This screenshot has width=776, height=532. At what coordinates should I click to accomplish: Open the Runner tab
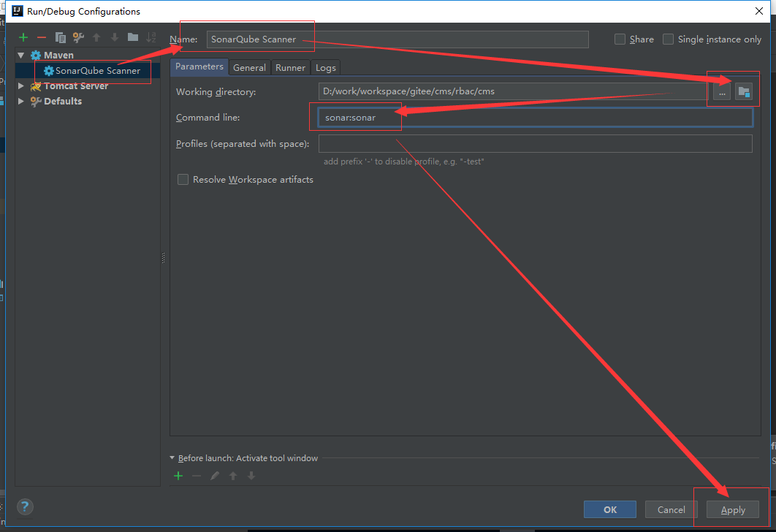[x=291, y=68]
